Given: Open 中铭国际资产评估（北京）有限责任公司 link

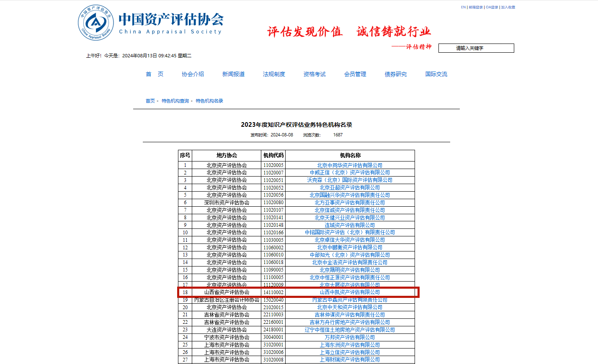Looking at the screenshot, I should coord(350,232).
